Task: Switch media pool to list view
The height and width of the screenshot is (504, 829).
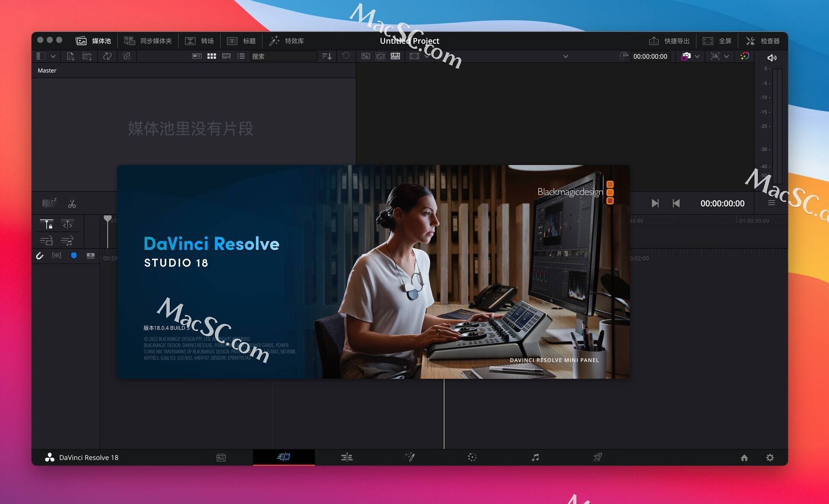Action: tap(241, 56)
